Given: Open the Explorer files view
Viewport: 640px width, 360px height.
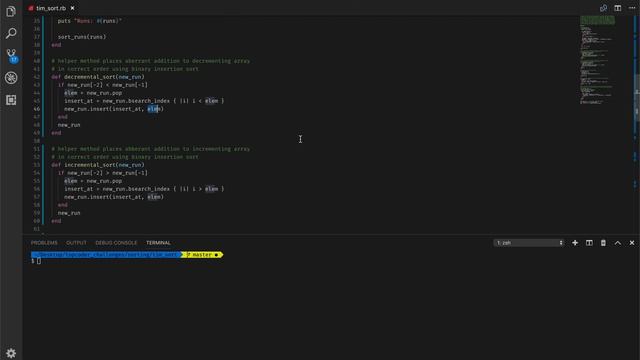Looking at the screenshot, I should (x=11, y=11).
